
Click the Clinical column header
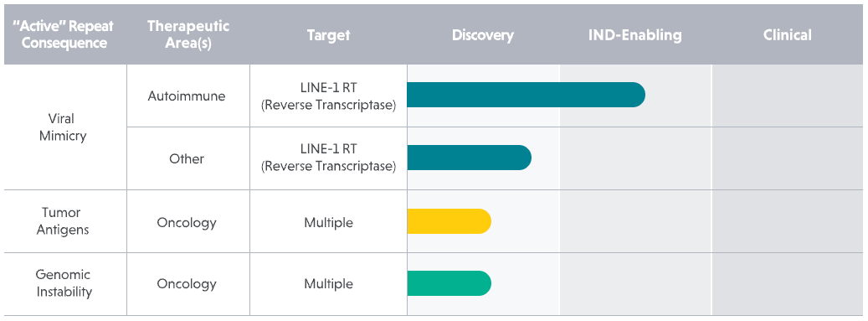[x=787, y=35]
